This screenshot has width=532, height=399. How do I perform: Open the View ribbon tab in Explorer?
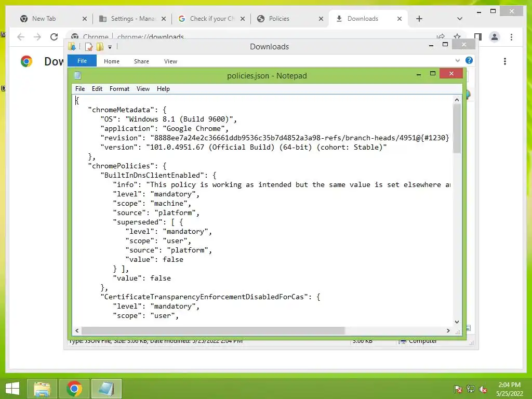tap(170, 61)
